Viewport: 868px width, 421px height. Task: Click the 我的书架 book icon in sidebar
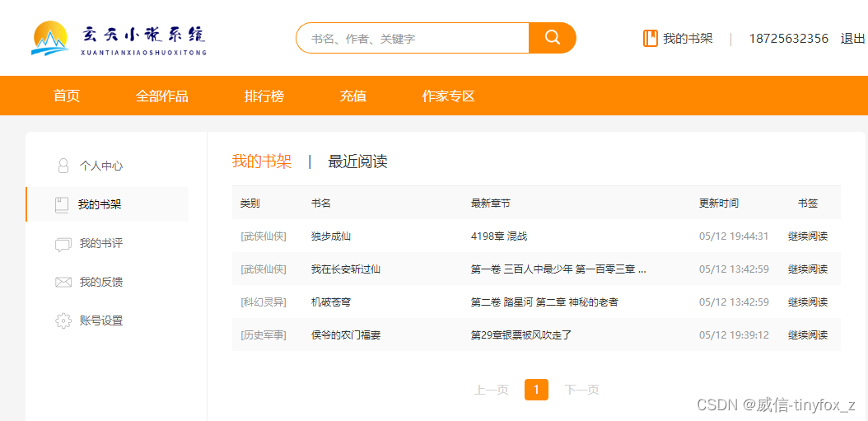point(62,205)
